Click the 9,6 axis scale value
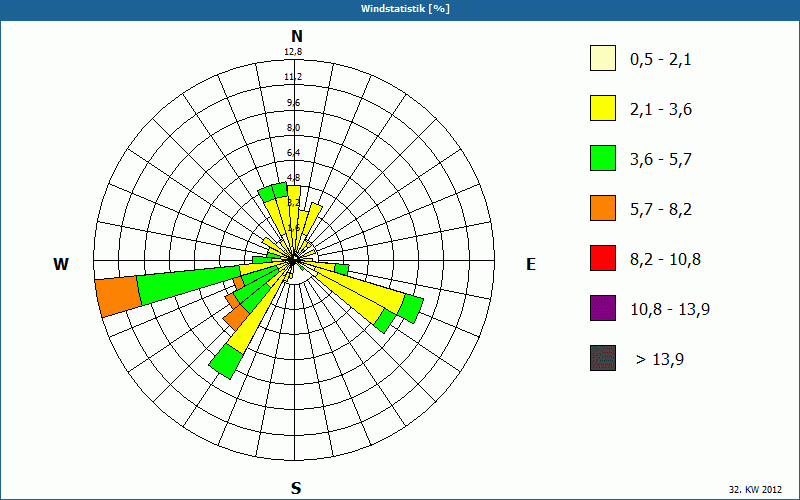The height and width of the screenshot is (500, 800). pyautogui.click(x=293, y=103)
